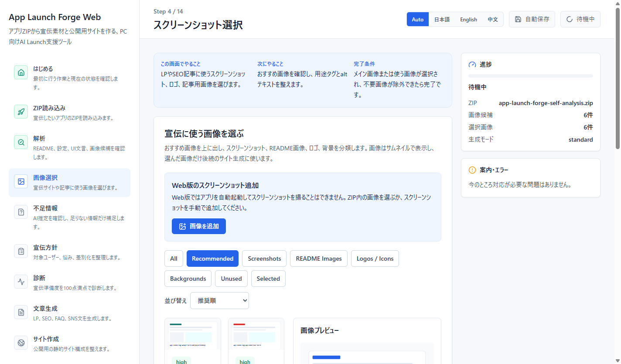Click the 画像を追加 button

point(199,226)
